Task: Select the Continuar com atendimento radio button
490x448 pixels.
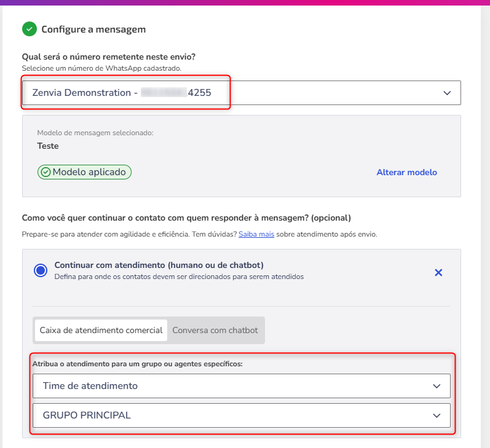Action: (41, 270)
